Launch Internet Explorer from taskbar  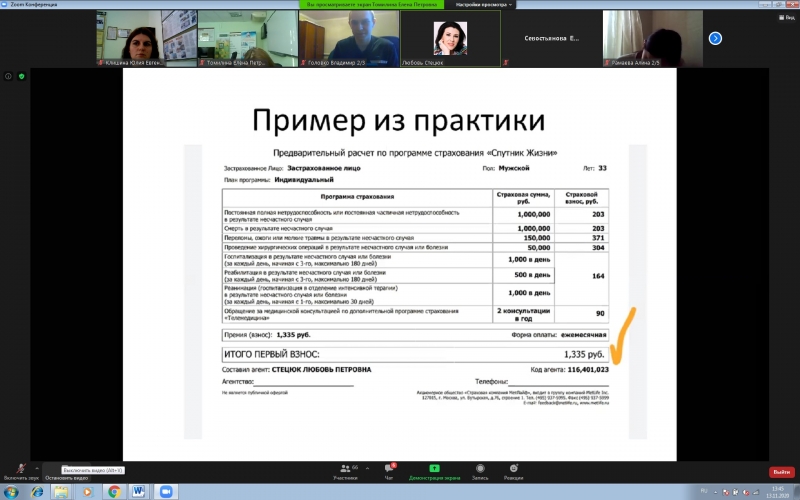37,492
